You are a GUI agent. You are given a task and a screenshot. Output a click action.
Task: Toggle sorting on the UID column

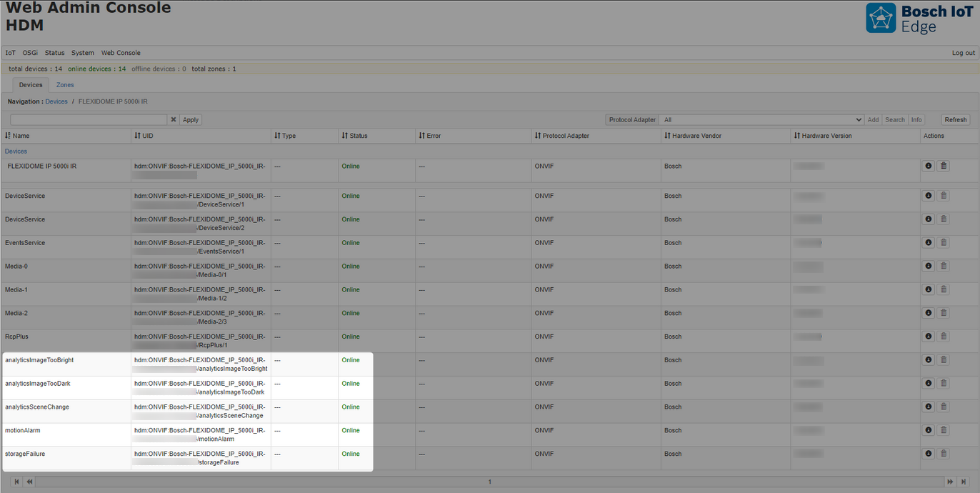click(135, 135)
